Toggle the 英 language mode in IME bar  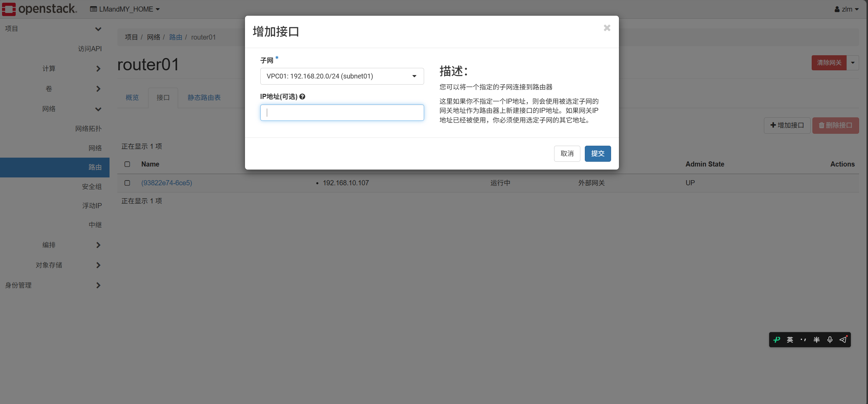click(790, 340)
